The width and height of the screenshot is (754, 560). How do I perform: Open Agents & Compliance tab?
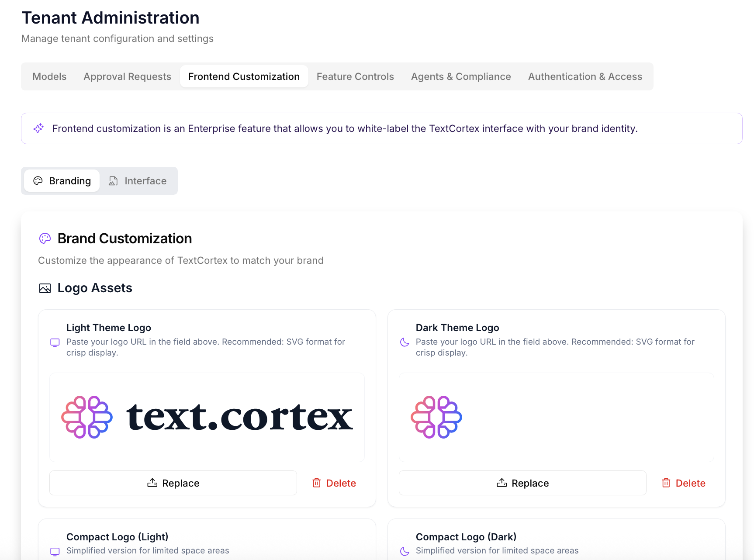(x=461, y=76)
